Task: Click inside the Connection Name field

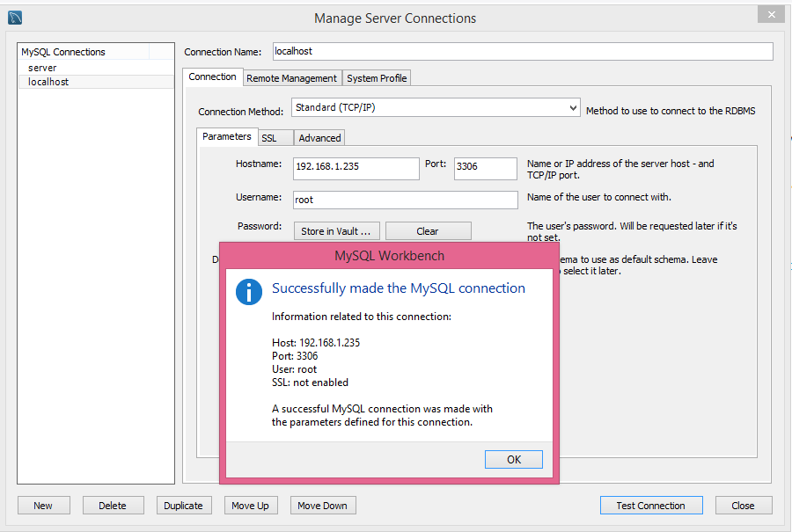Action: click(523, 51)
